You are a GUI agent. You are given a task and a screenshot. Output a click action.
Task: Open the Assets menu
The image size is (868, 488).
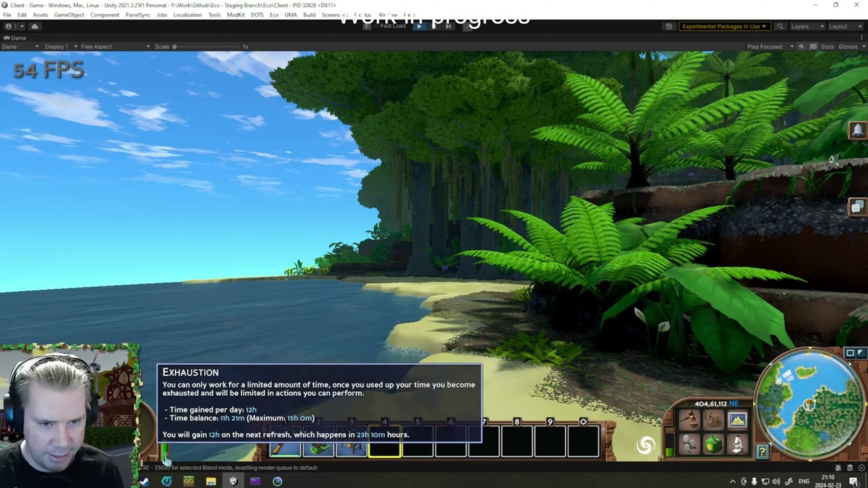coord(41,15)
